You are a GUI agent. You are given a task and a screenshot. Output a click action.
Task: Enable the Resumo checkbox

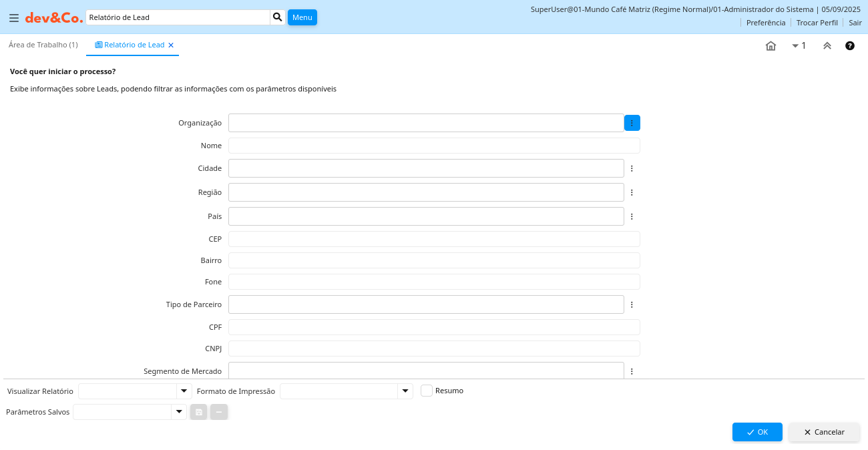(x=427, y=391)
